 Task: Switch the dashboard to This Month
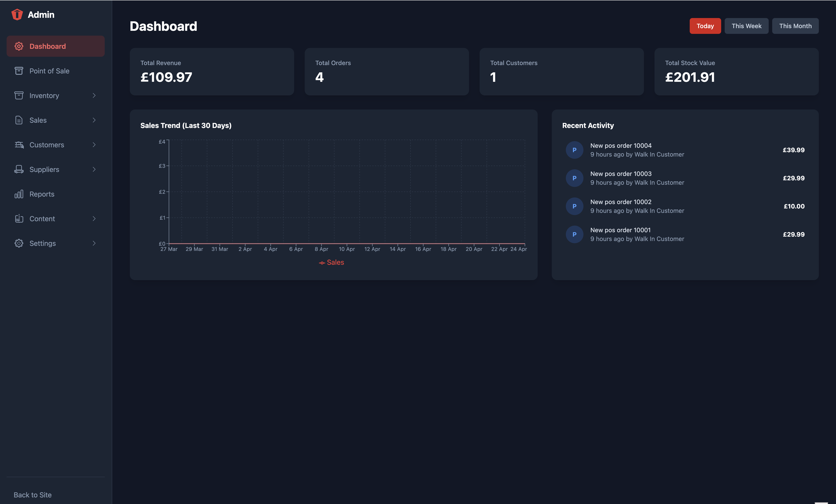795,26
